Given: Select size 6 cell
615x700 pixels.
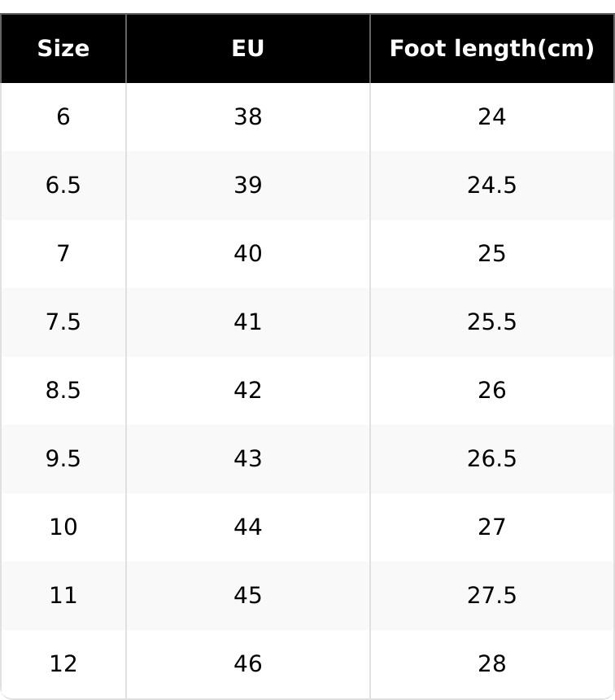Looking at the screenshot, I should 63,117.
